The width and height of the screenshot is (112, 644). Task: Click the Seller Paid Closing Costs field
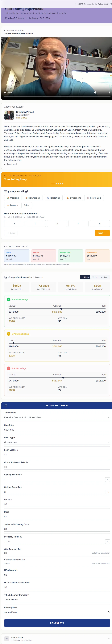[57, 529]
